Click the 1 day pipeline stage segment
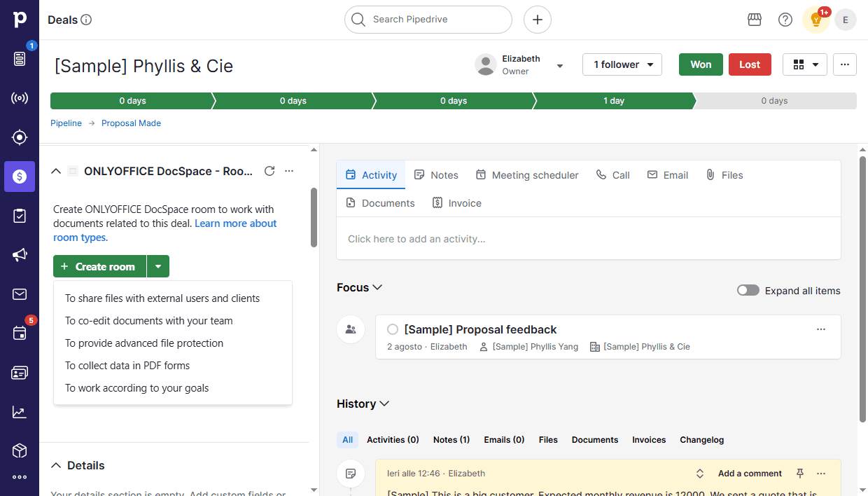The height and width of the screenshot is (496, 868). [x=614, y=101]
